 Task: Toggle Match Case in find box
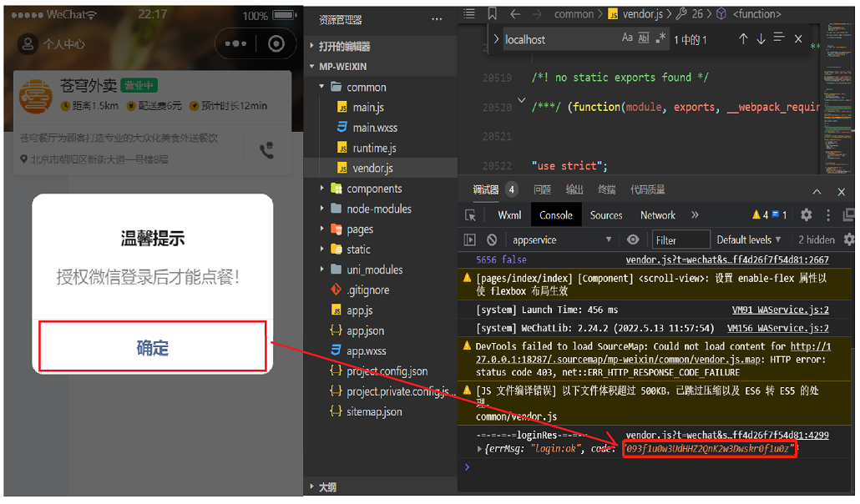[627, 39]
